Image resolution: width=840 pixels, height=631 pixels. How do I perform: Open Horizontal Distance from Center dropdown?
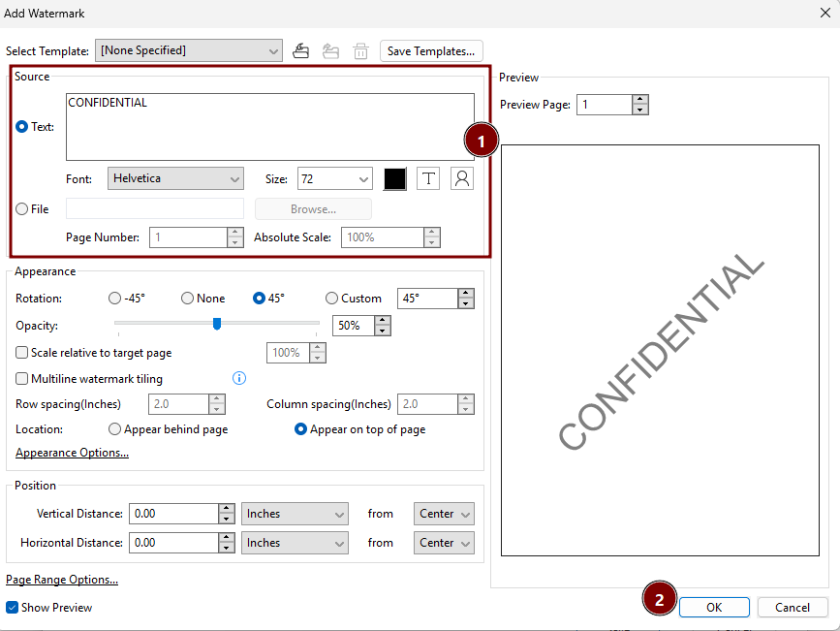tap(444, 543)
